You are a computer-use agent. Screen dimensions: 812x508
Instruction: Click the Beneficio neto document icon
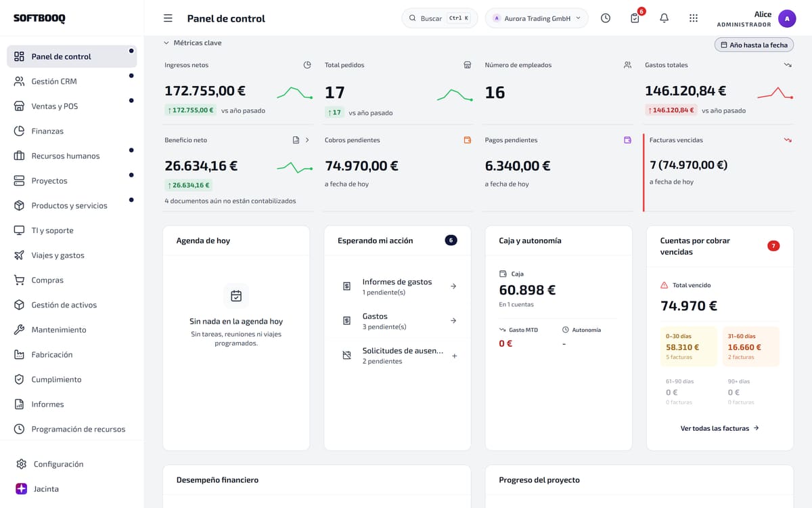click(296, 140)
